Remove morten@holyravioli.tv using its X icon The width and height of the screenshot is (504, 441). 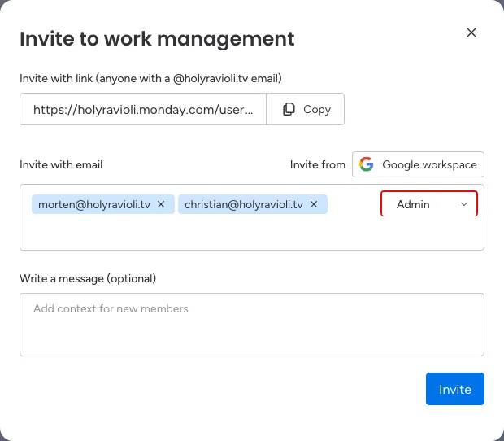coord(161,204)
